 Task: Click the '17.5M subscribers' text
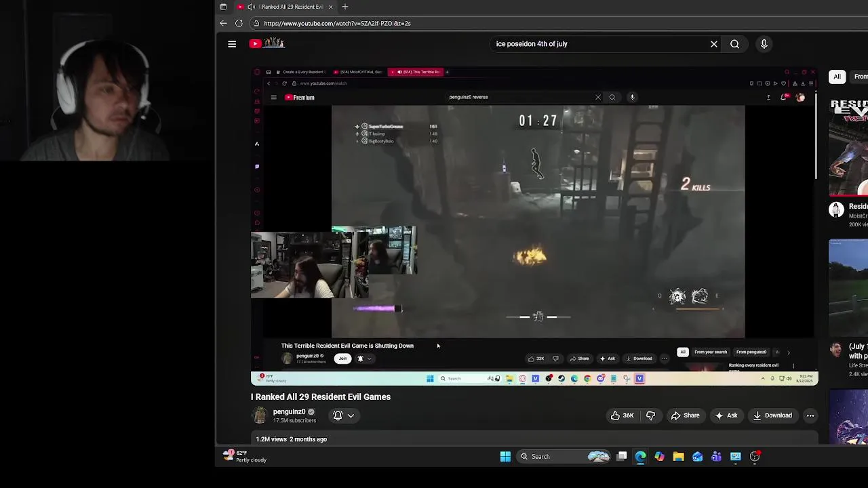point(294,420)
